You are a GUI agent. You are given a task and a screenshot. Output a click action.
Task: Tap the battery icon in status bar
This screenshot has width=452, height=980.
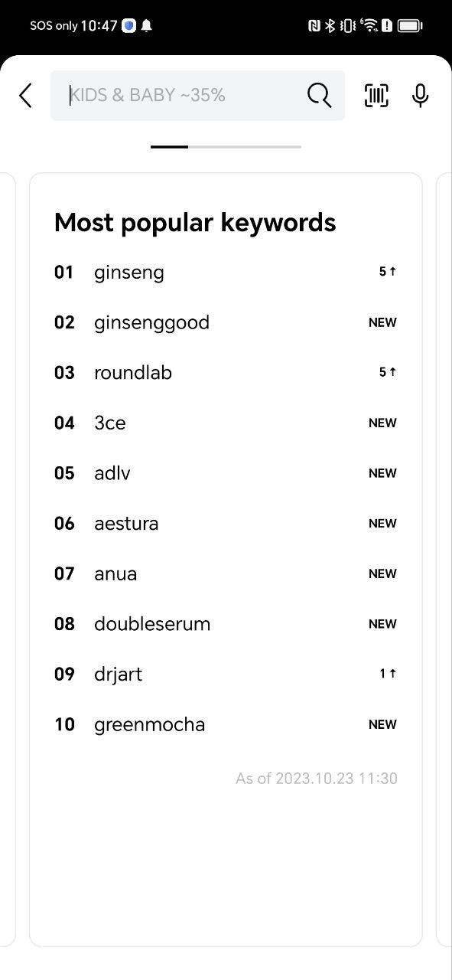coord(410,25)
